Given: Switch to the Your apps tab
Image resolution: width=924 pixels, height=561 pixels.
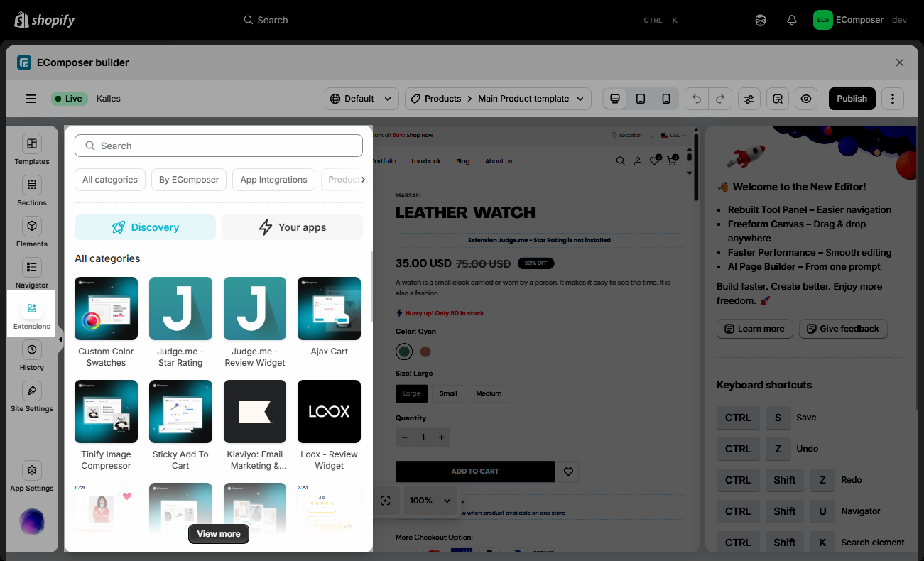Looking at the screenshot, I should point(292,227).
